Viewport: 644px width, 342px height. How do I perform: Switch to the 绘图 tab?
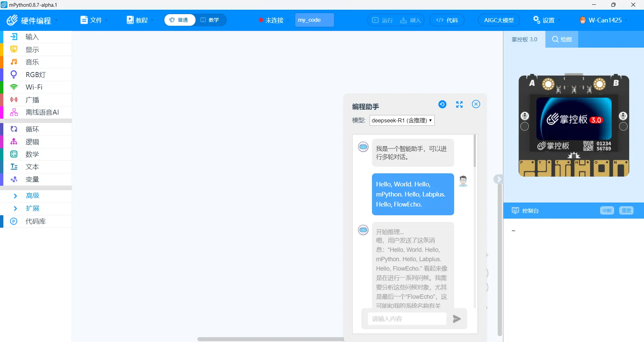562,40
